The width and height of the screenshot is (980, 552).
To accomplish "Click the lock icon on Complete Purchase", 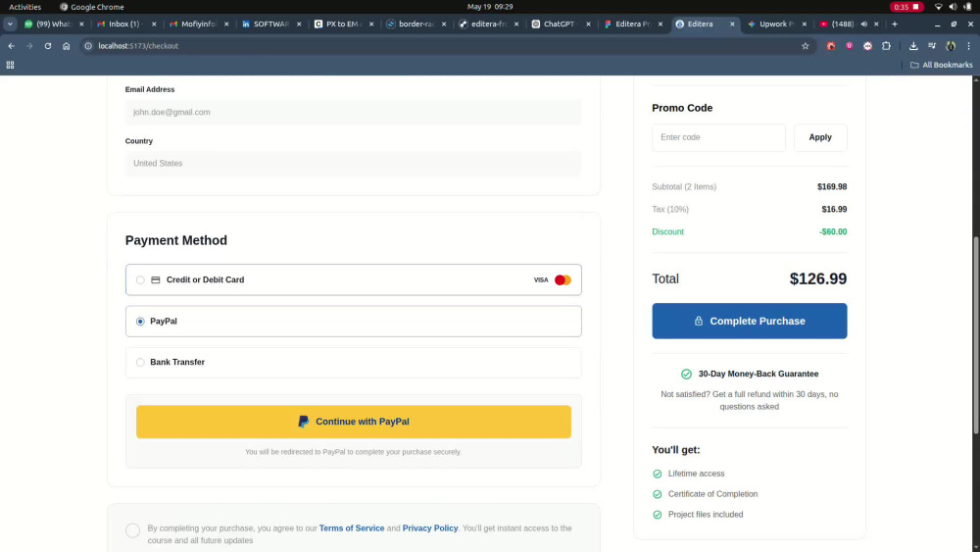I will pos(698,321).
